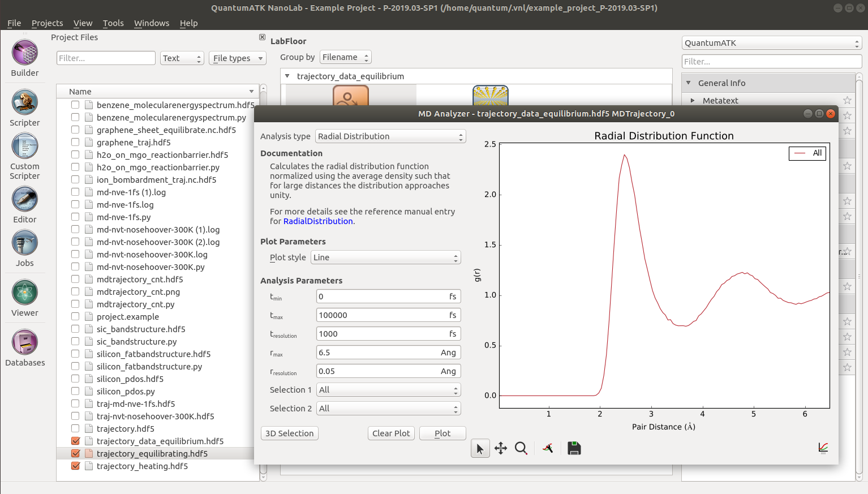The width and height of the screenshot is (868, 494).
Task: Check benzene_molecularenergyspectrum.hdf5 checkbox
Action: (75, 105)
